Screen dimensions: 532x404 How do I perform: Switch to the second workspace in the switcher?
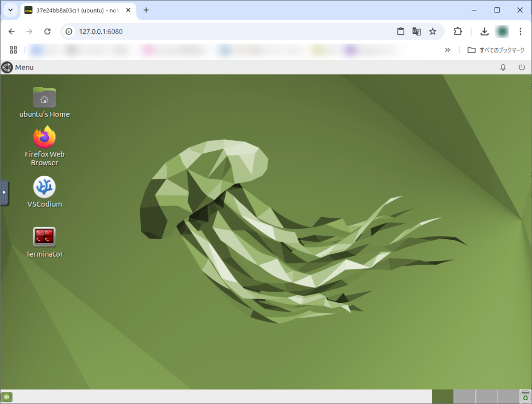pos(464,397)
